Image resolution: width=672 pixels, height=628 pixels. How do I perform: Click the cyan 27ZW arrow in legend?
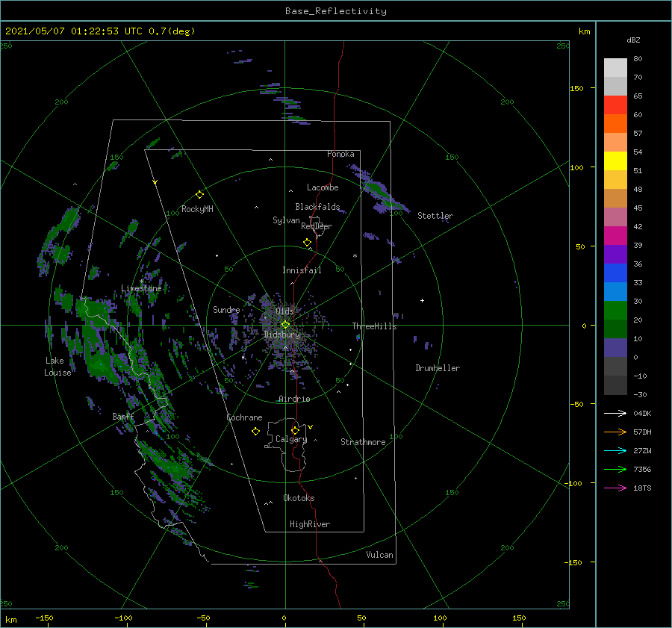[615, 450]
